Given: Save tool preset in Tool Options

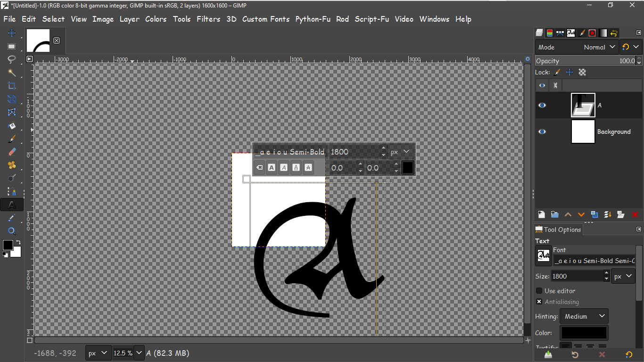Looking at the screenshot, I should 548,354.
